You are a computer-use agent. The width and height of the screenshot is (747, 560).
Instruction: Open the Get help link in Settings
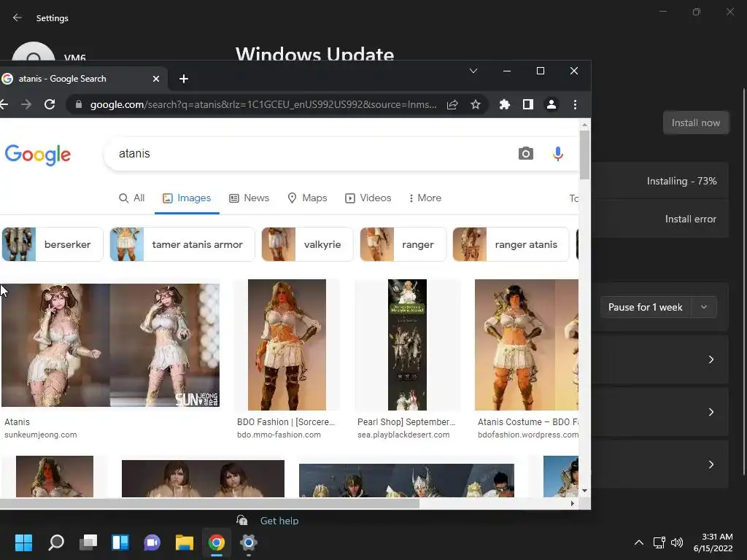coord(279,521)
